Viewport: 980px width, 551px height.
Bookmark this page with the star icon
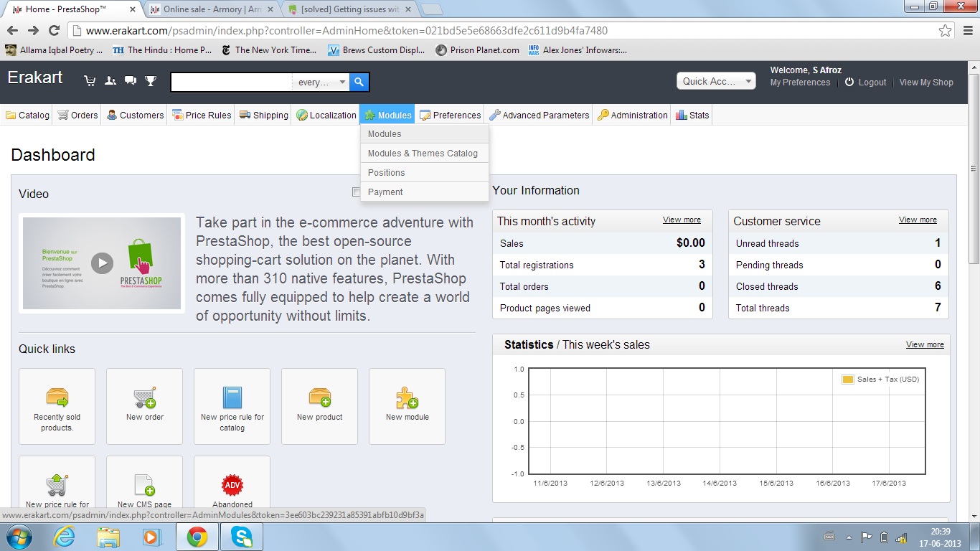(946, 31)
